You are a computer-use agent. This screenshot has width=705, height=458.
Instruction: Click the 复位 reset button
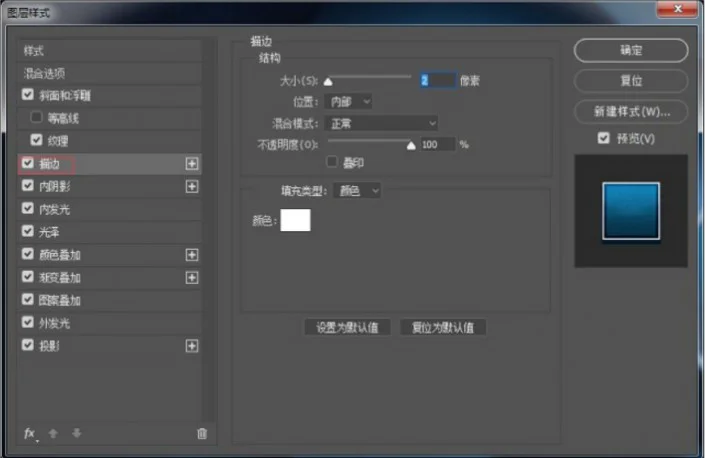click(631, 81)
